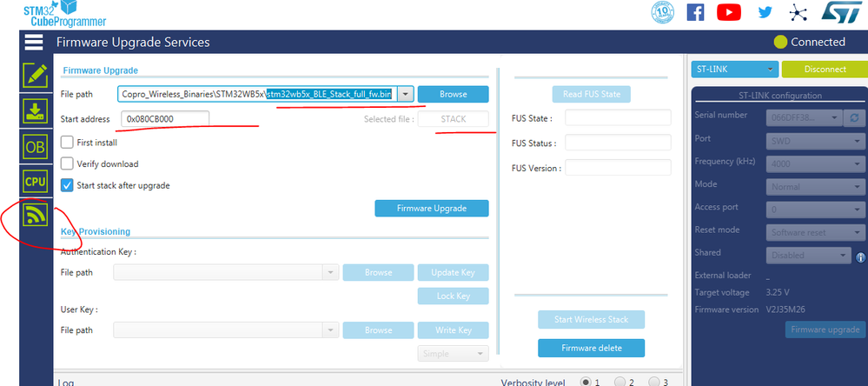Click ST-LINK Firmware upgrade button
868x386 pixels.
(825, 329)
